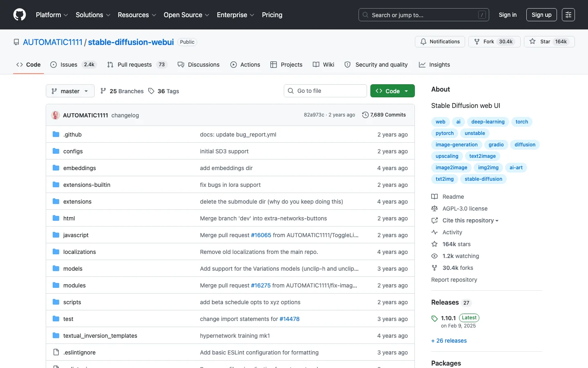Click the configs folder icon
The width and height of the screenshot is (588, 368).
(x=56, y=151)
